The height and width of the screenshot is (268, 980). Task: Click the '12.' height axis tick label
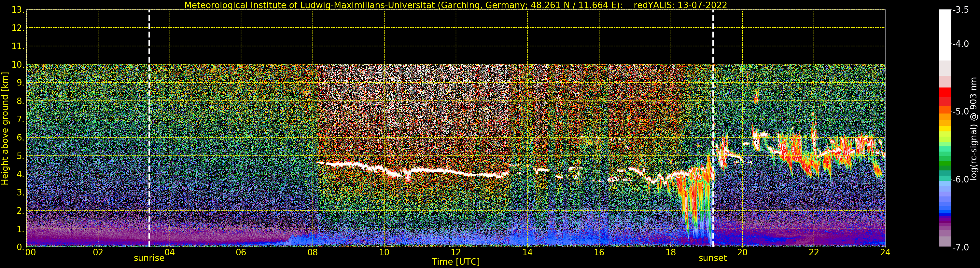pyautogui.click(x=18, y=28)
